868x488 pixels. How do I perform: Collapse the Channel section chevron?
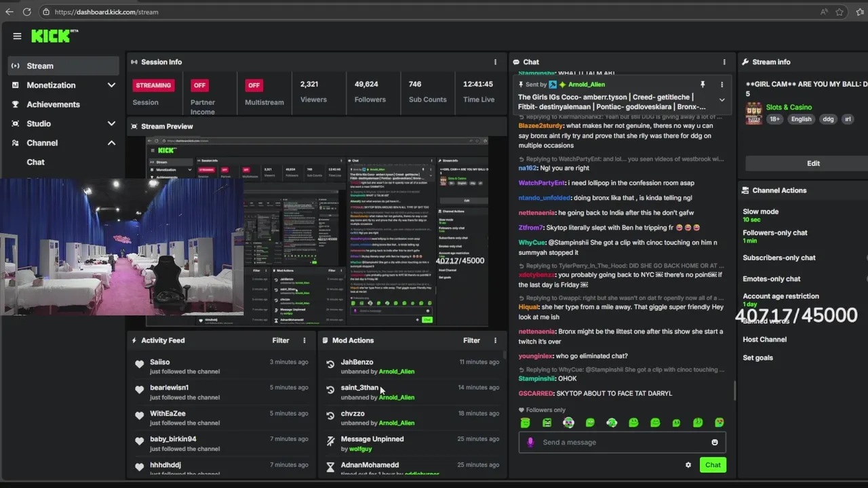coord(111,143)
